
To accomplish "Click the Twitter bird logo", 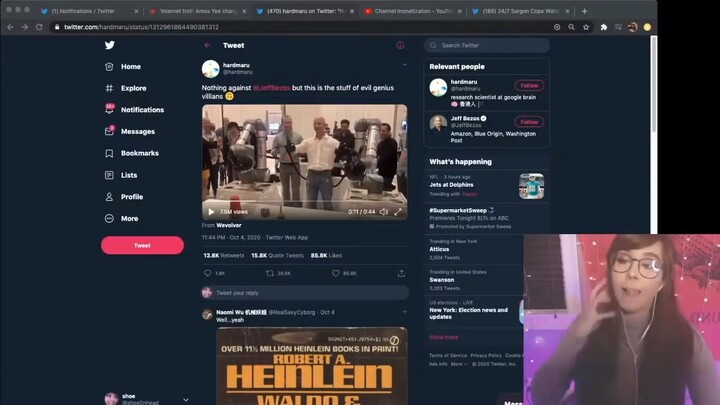I will pos(109,45).
